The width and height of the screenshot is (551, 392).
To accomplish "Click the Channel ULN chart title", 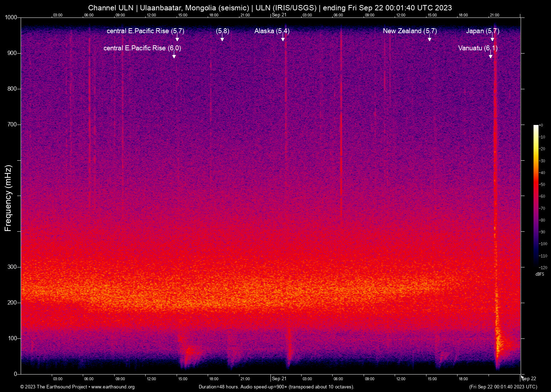I will click(270, 7).
